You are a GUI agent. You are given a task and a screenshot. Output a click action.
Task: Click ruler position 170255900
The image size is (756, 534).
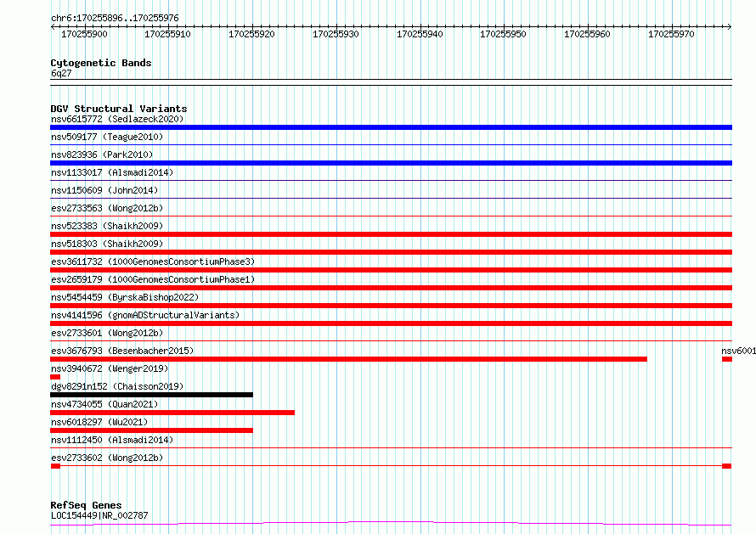click(x=84, y=34)
